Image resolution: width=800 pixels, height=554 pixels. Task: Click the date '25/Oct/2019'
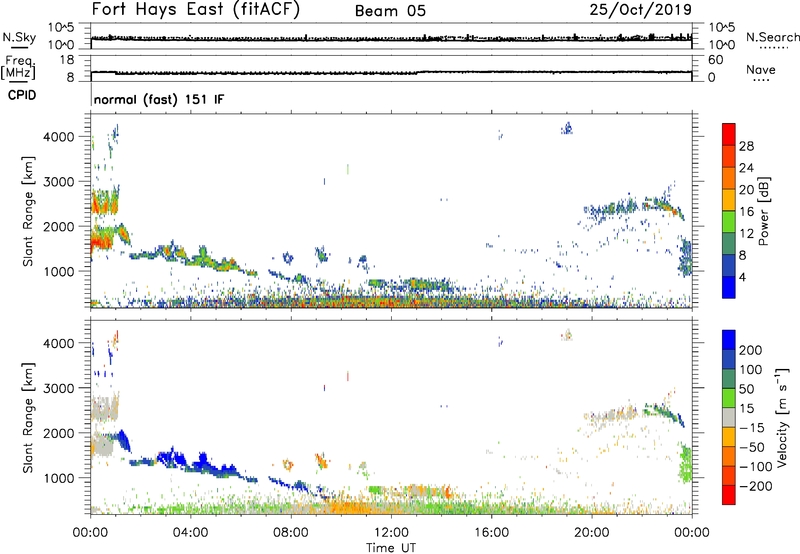click(x=641, y=10)
